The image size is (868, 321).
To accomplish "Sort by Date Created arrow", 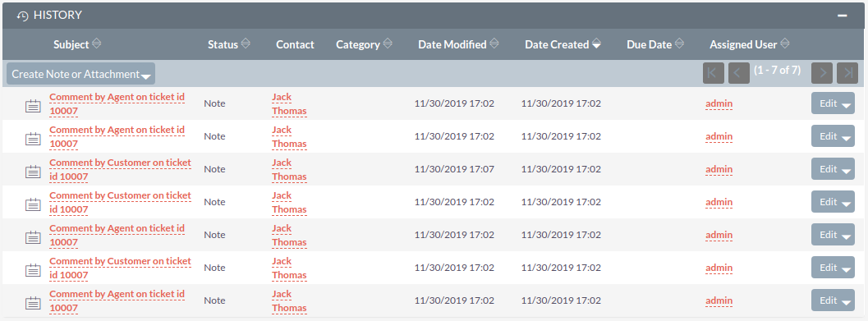I will [596, 44].
